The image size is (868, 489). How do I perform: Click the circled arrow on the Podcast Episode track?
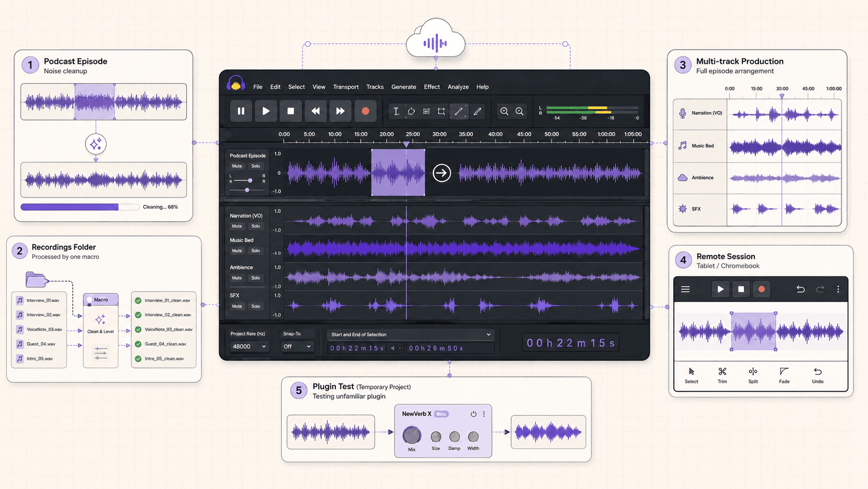(442, 173)
